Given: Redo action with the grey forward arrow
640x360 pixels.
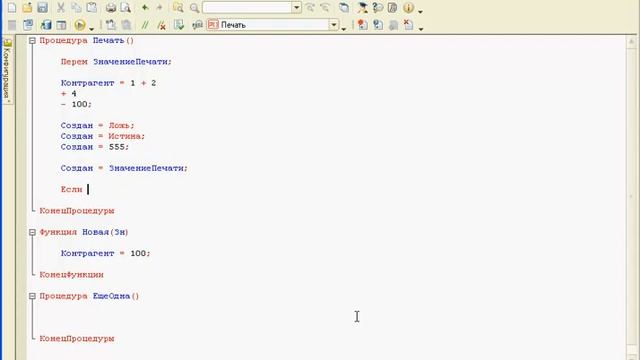Looking at the screenshot, I should (x=160, y=8).
